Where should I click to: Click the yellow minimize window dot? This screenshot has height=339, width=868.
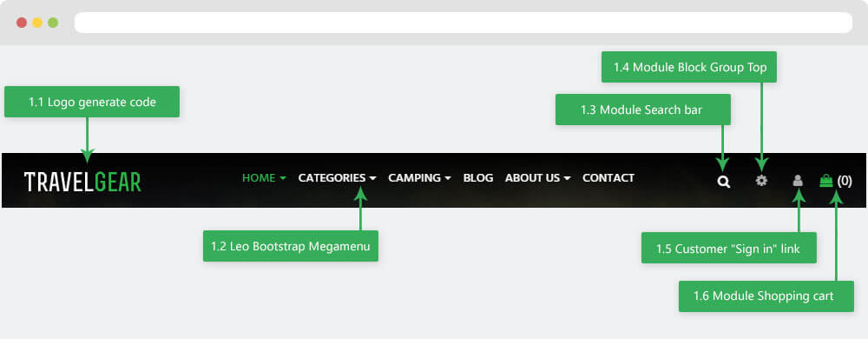pyautogui.click(x=37, y=23)
